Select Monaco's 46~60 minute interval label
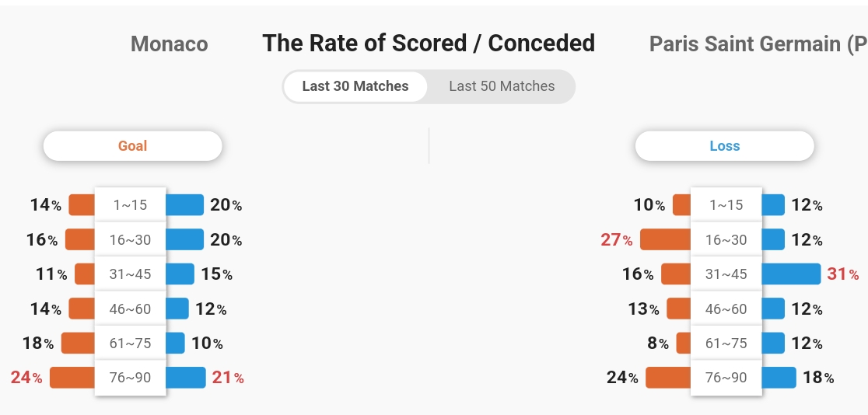The width and height of the screenshot is (868, 415). pyautogui.click(x=130, y=309)
